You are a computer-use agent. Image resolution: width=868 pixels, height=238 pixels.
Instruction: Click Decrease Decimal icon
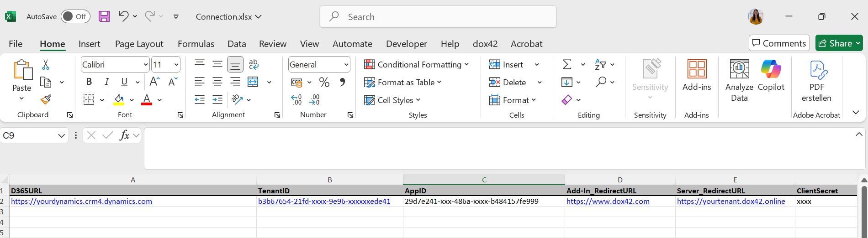pos(314,99)
